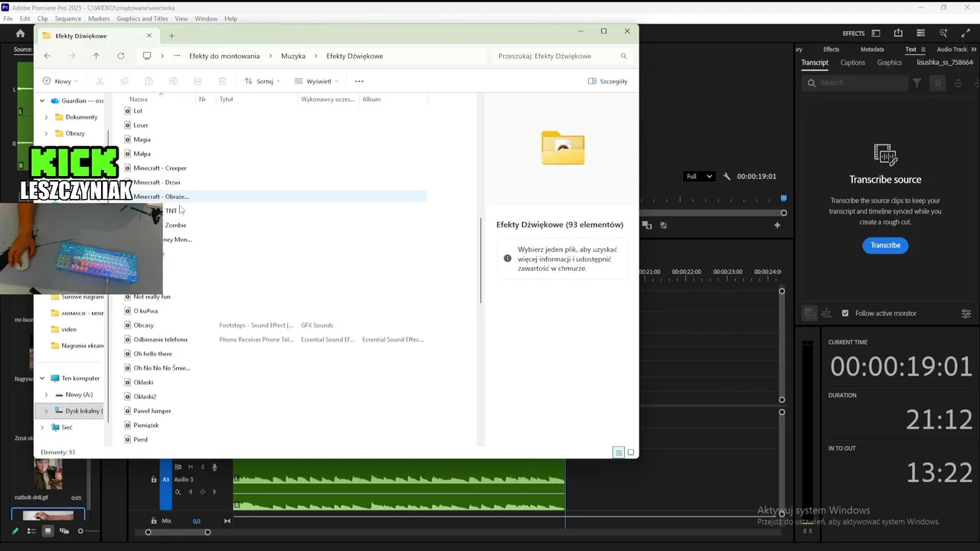This screenshot has width=980, height=551.
Task: Open the Sortuj dropdown
Action: click(262, 81)
